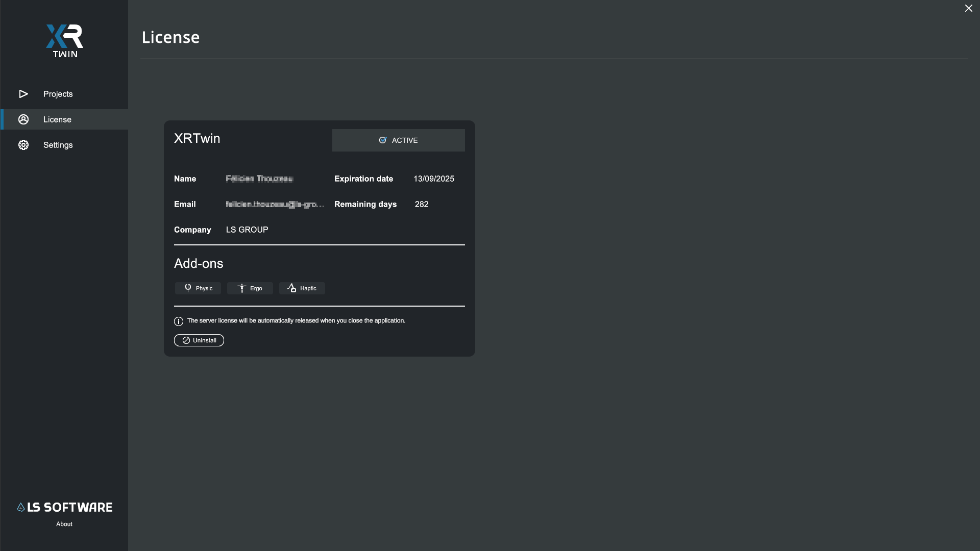The image size is (980, 551).
Task: Select the Physic add-on chip
Action: click(198, 288)
